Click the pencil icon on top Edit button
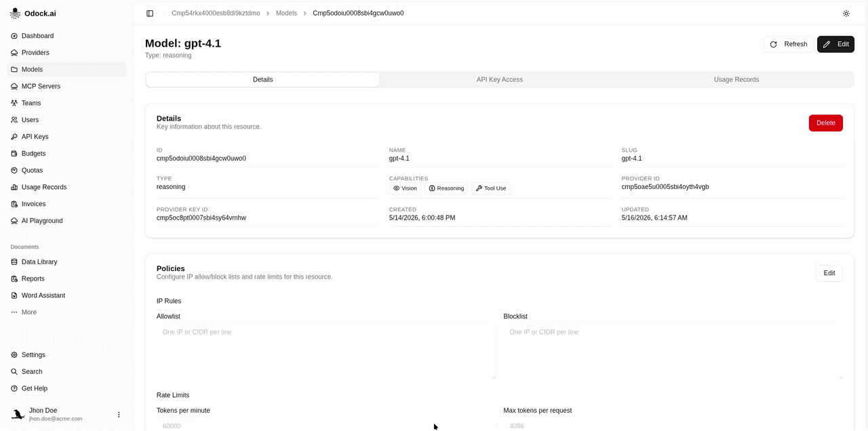Image resolution: width=868 pixels, height=431 pixels. (827, 44)
